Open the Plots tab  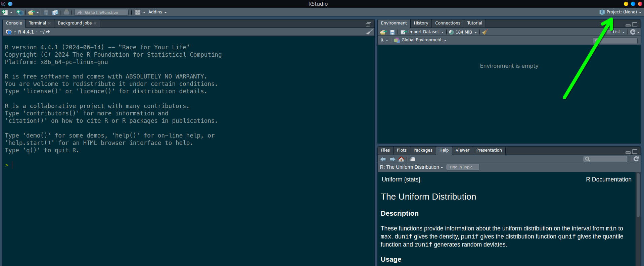[402, 150]
